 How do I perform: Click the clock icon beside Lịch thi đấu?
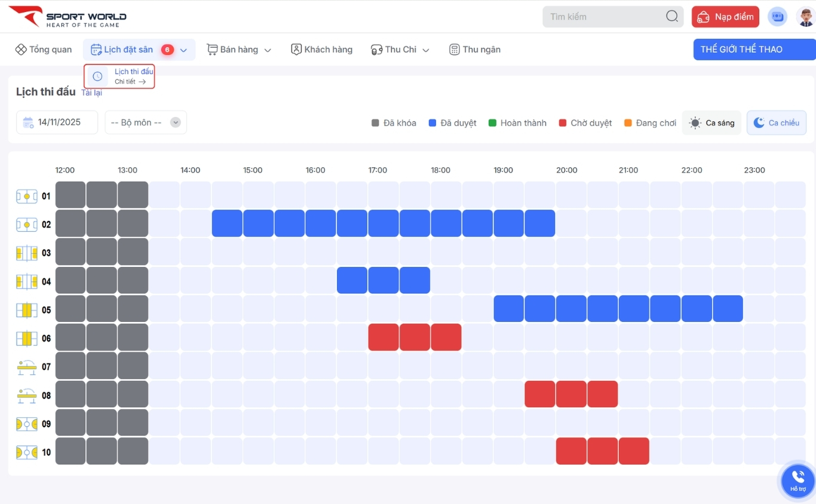(x=97, y=76)
